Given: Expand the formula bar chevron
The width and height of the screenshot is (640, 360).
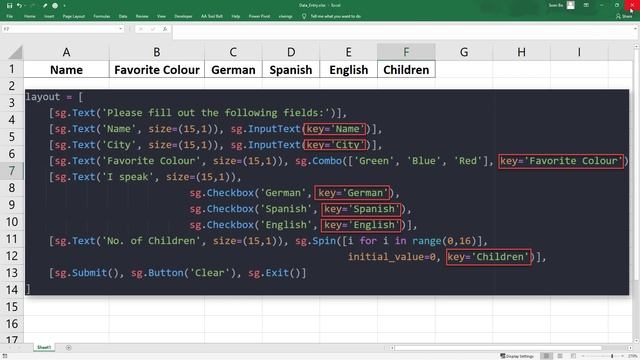Looking at the screenshot, I should point(635,29).
